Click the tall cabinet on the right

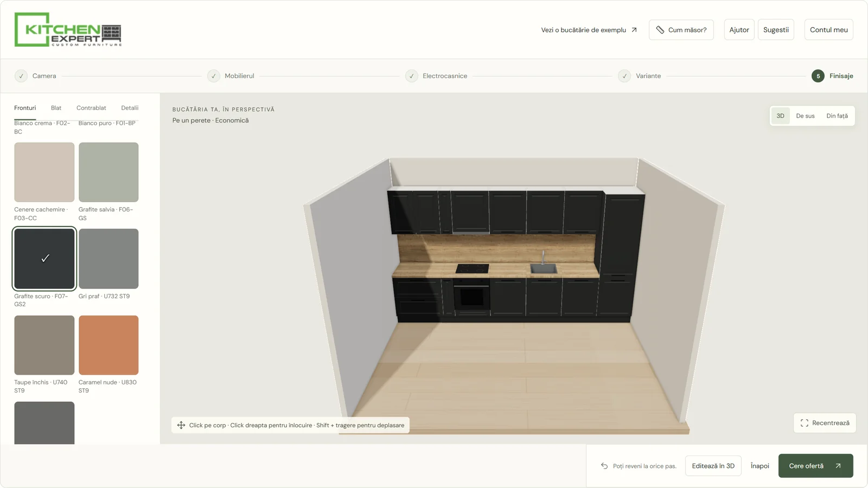pyautogui.click(x=620, y=255)
